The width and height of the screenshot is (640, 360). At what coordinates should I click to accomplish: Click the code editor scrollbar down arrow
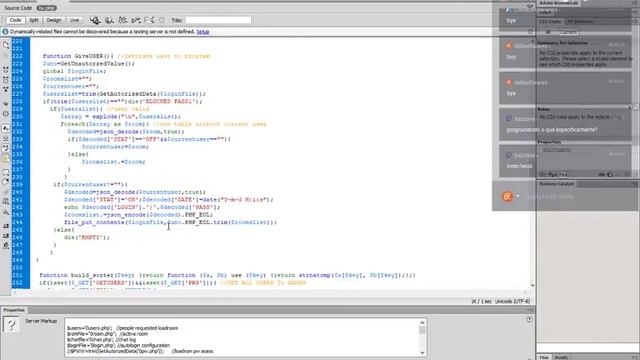click(x=532, y=285)
